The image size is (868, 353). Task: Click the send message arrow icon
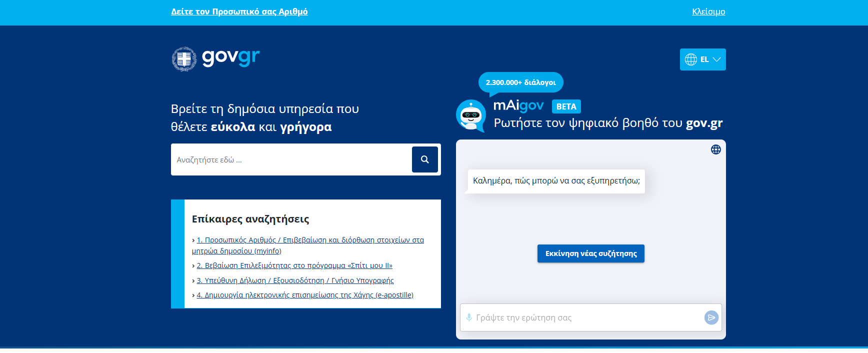(x=711, y=317)
